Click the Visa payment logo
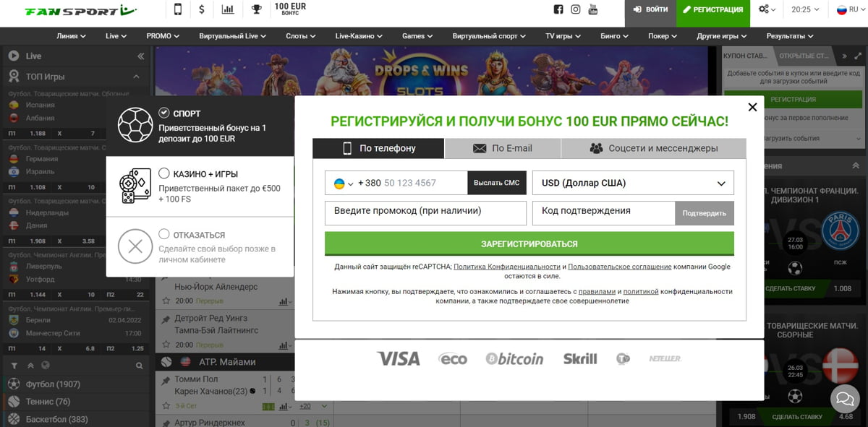The image size is (868, 427). [x=398, y=358]
